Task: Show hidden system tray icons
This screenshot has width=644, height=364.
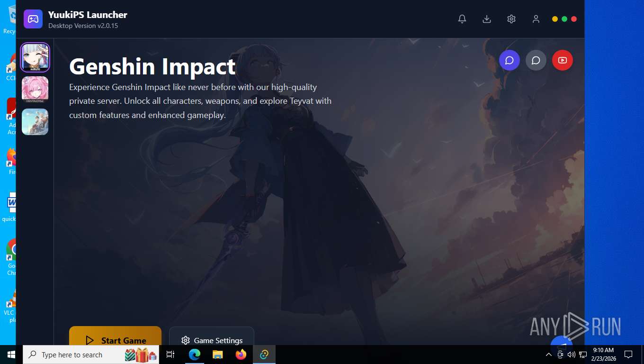Action: [x=548, y=355]
